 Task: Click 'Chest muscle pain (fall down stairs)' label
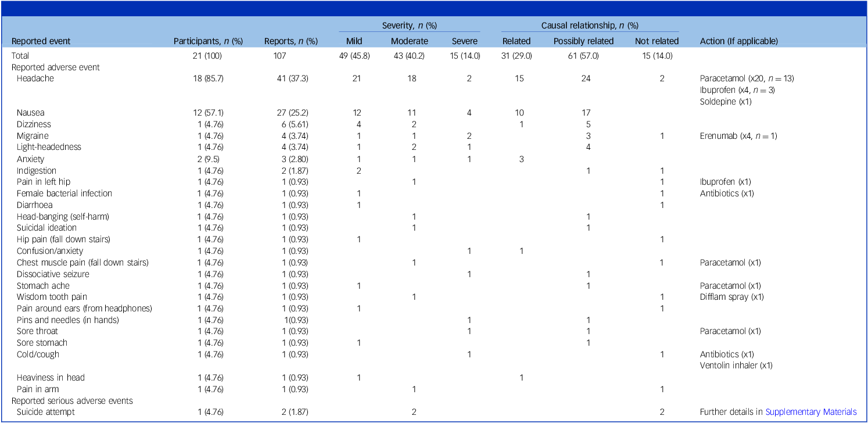(83, 263)
